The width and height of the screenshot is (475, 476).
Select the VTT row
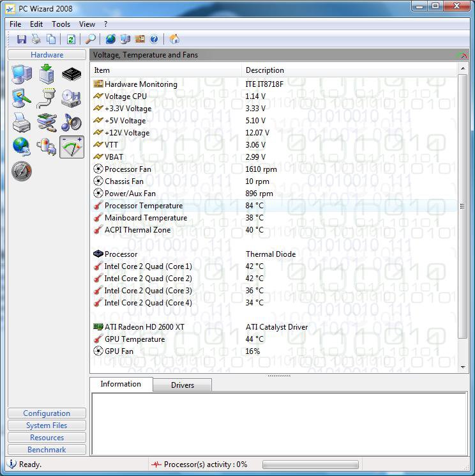point(274,145)
